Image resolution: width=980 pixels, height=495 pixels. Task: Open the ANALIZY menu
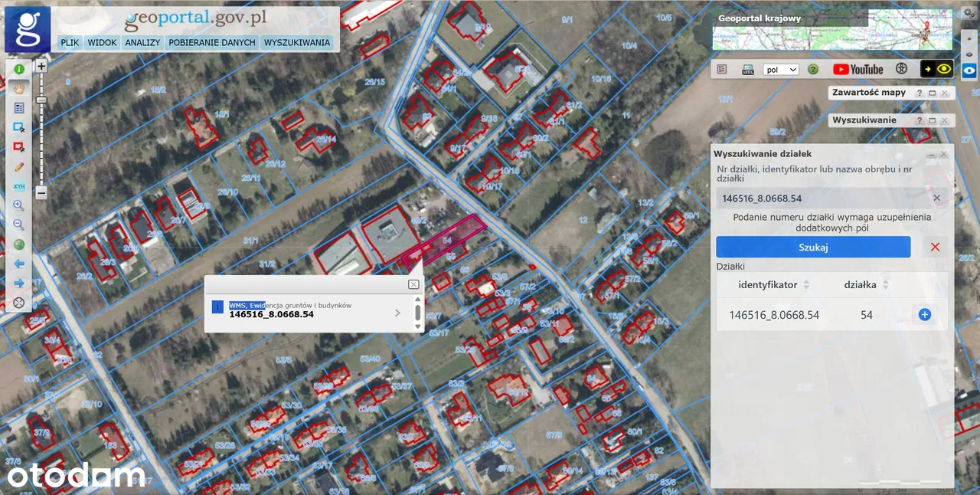pos(142,43)
